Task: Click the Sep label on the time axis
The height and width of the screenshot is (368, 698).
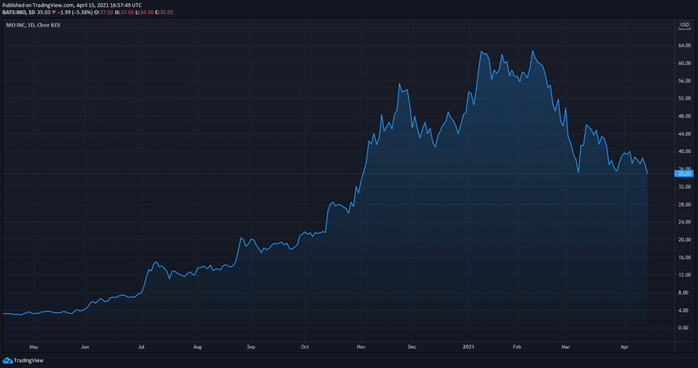Action: coord(251,347)
